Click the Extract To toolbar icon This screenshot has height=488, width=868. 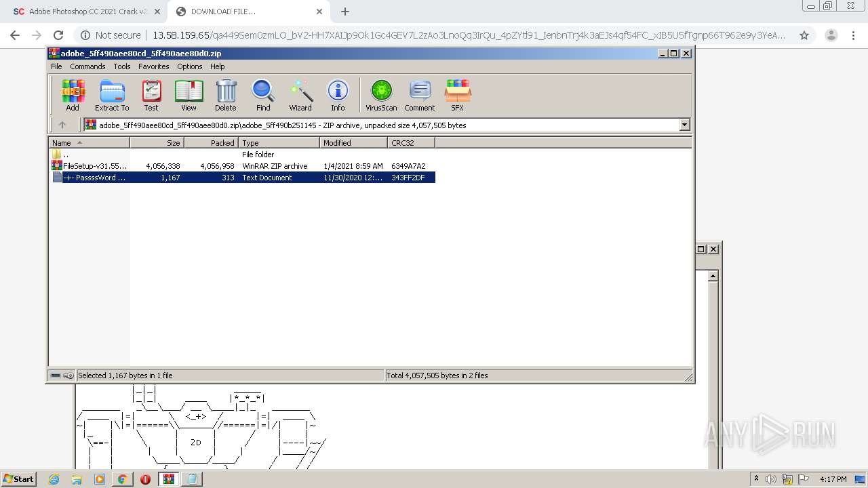[112, 95]
